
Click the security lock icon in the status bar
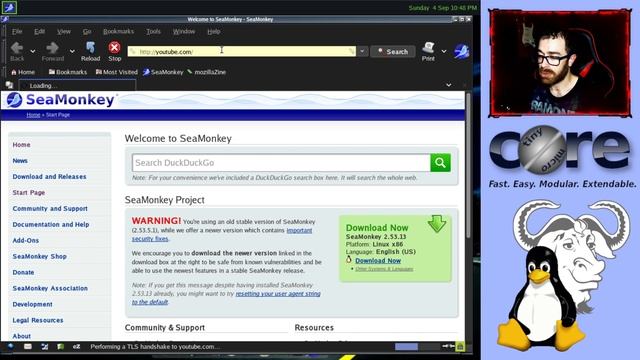coord(460,347)
